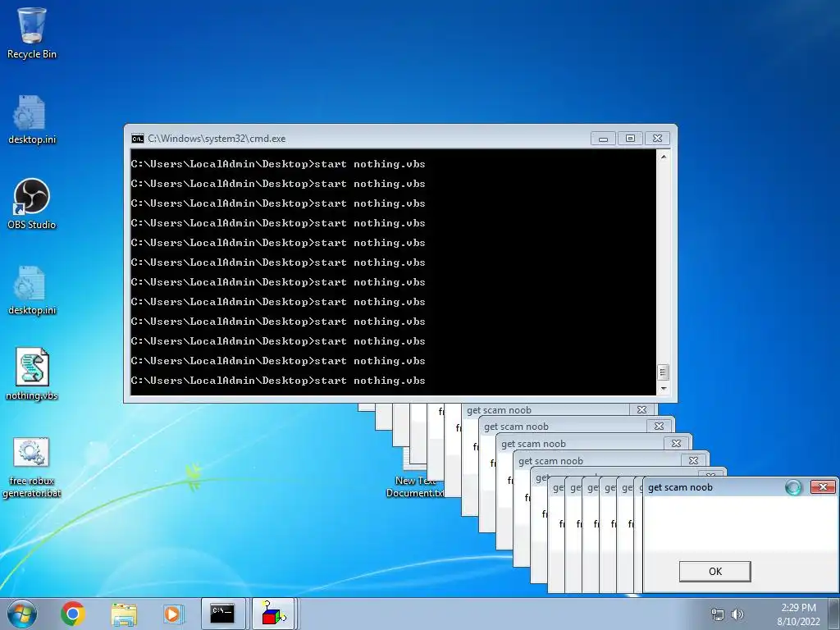Click the Show desktop strip beside clock
840x630 pixels.
tap(834, 614)
